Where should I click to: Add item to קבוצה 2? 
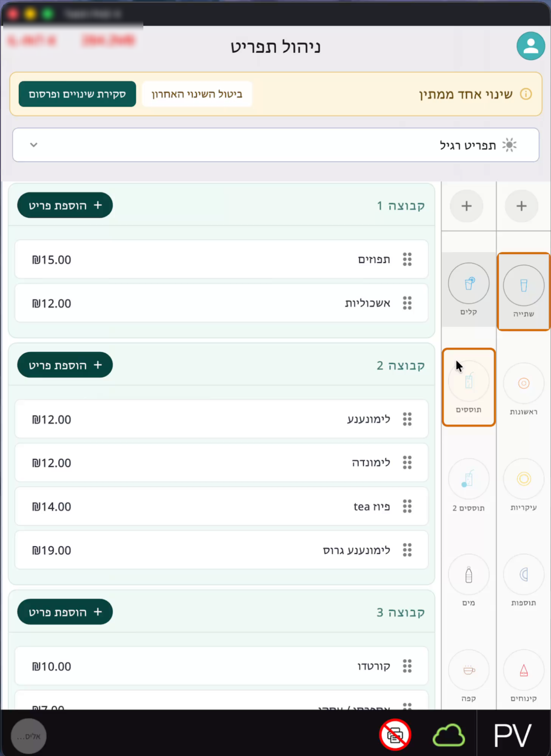coord(65,365)
